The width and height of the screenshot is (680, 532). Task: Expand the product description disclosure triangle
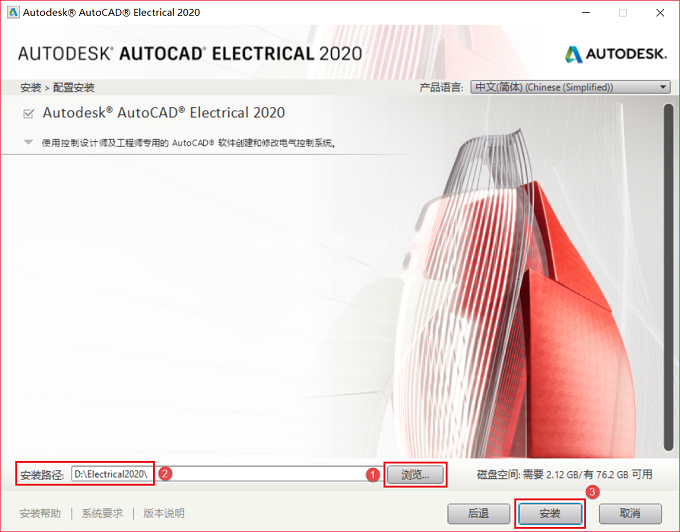coord(28,142)
